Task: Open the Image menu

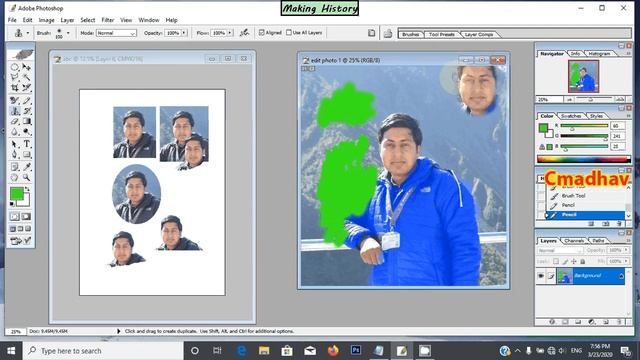Action: coord(47,20)
